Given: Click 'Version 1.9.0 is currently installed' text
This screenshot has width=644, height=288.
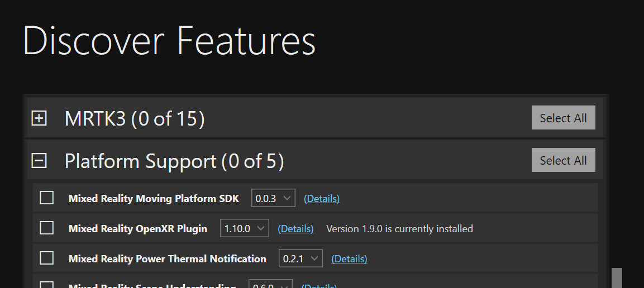Looking at the screenshot, I should click(x=399, y=228).
